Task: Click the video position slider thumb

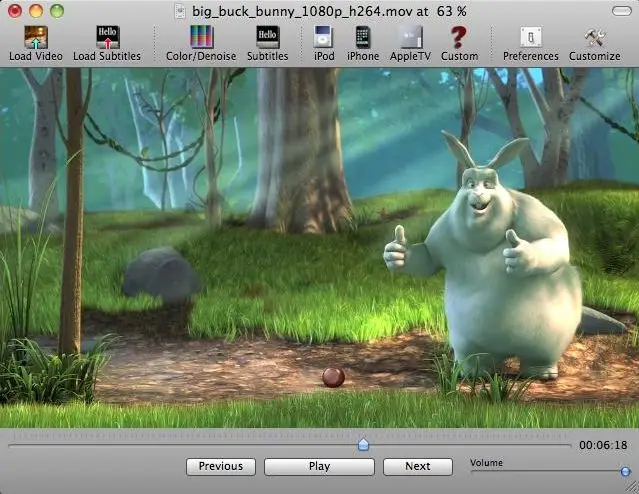Action: pyautogui.click(x=363, y=444)
